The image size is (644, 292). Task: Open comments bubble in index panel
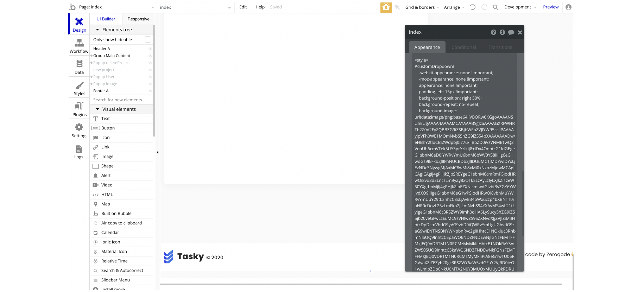click(511, 32)
